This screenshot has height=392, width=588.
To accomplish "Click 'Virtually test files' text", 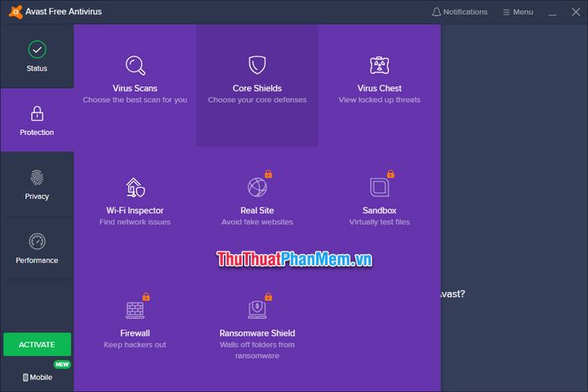I will point(380,222).
